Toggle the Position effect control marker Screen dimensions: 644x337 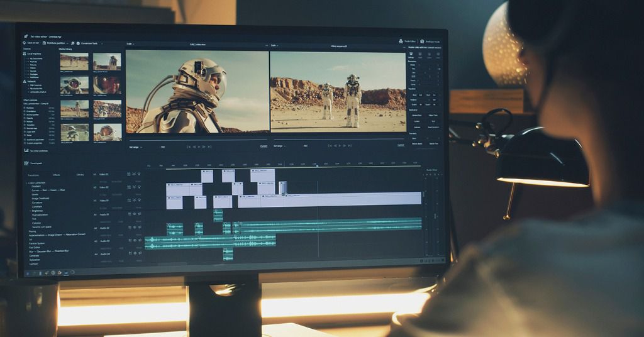click(x=25, y=108)
